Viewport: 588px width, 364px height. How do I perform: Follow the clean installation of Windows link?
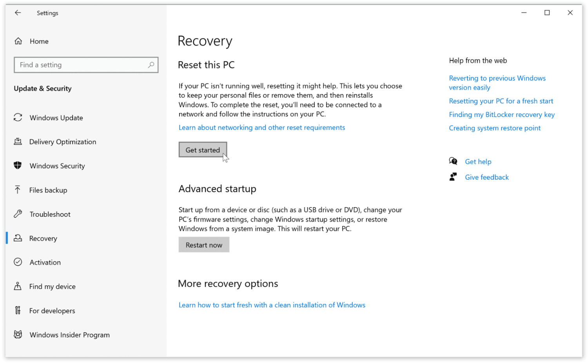(272, 305)
